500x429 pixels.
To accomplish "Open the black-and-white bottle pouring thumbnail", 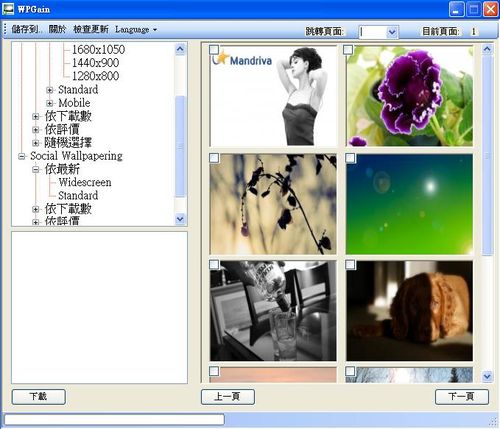I will click(273, 311).
